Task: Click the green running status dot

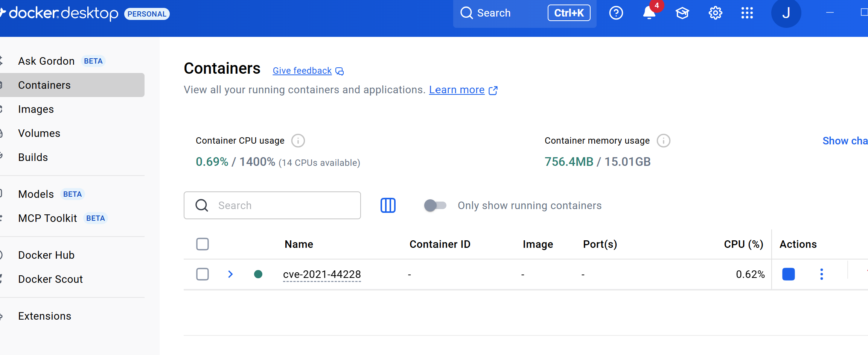Action: click(258, 274)
